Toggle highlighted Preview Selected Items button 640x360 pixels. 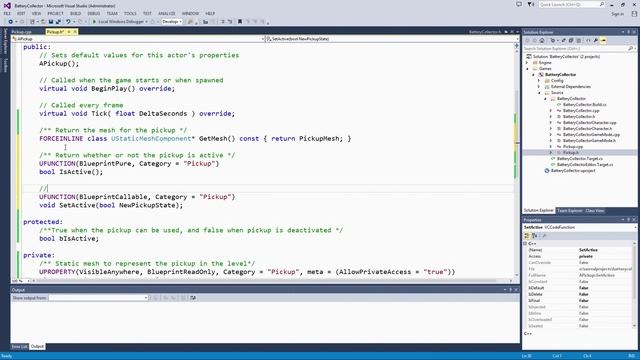point(603,40)
